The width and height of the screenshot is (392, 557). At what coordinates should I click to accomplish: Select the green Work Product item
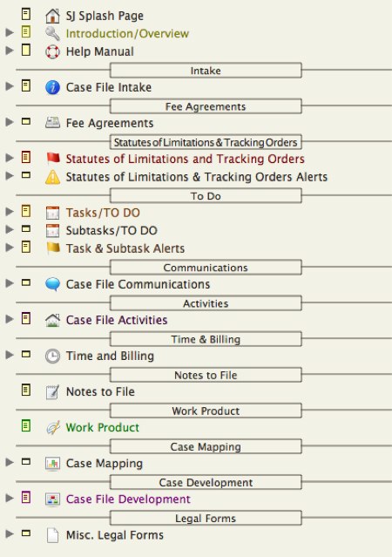pyautogui.click(x=103, y=427)
